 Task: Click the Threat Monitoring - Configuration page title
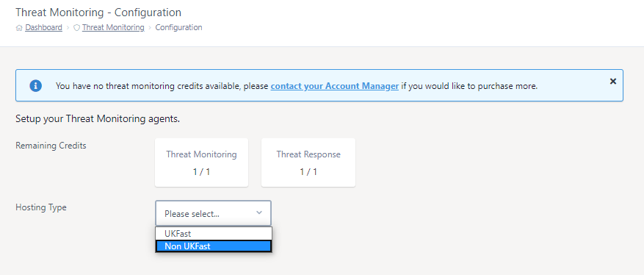[x=98, y=12]
